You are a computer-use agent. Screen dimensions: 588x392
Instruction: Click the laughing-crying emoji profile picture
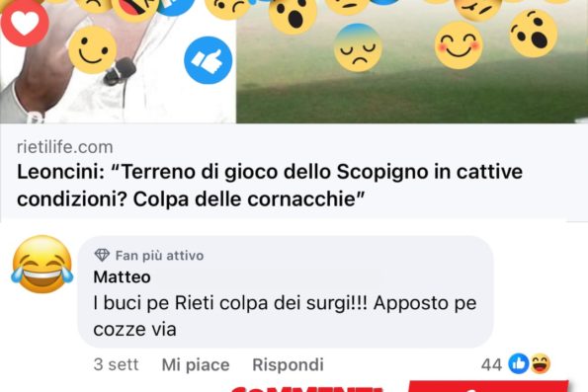click(42, 265)
